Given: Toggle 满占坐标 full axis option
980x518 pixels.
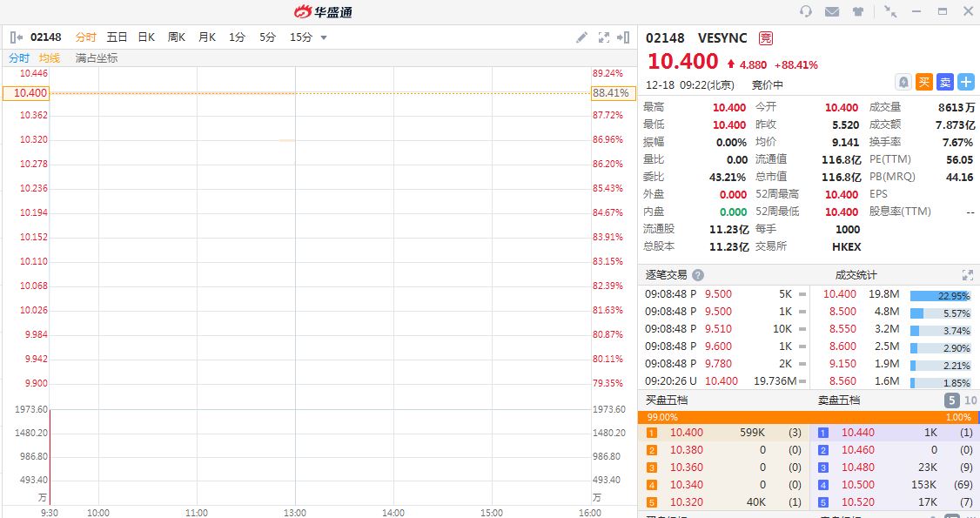Looking at the screenshot, I should pyautogui.click(x=97, y=58).
